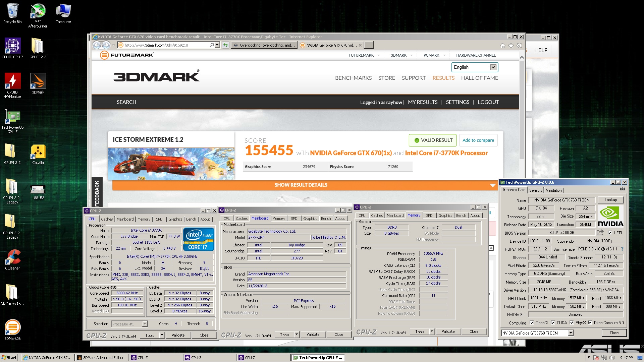Click the system tray clock
Screen dimensions: 644x362
pyautogui.click(x=627, y=358)
